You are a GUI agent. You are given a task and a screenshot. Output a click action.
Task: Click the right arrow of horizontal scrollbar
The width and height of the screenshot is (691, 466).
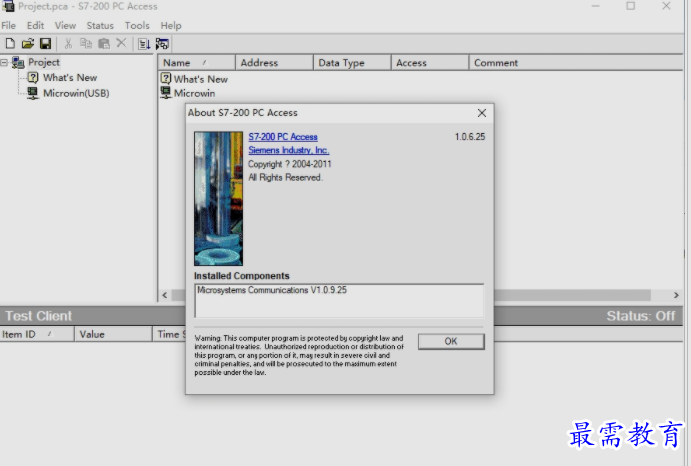[676, 295]
